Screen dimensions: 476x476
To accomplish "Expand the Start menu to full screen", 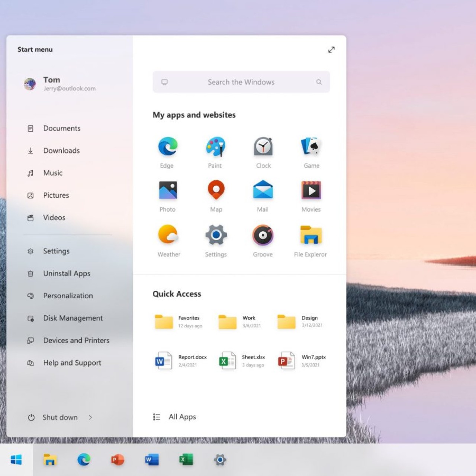I will pyautogui.click(x=331, y=49).
